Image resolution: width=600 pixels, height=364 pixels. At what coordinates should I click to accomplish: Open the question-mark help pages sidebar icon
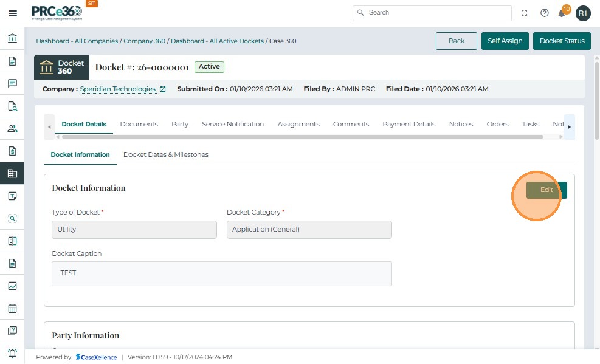(12, 331)
